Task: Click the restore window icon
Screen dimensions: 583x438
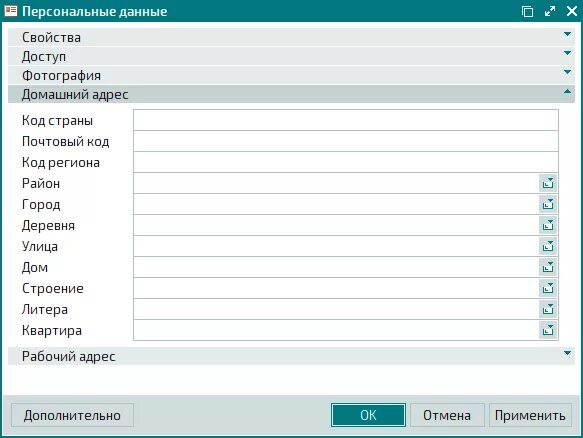Action: tap(527, 11)
